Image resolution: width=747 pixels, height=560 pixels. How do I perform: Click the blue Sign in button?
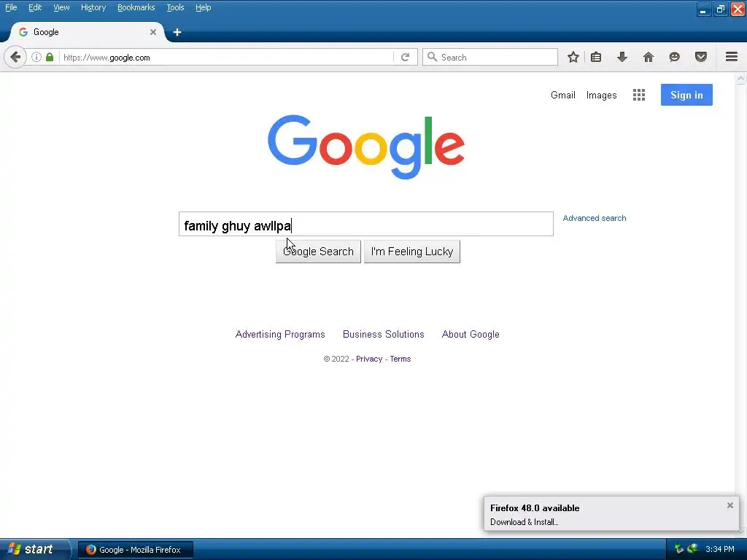click(686, 95)
